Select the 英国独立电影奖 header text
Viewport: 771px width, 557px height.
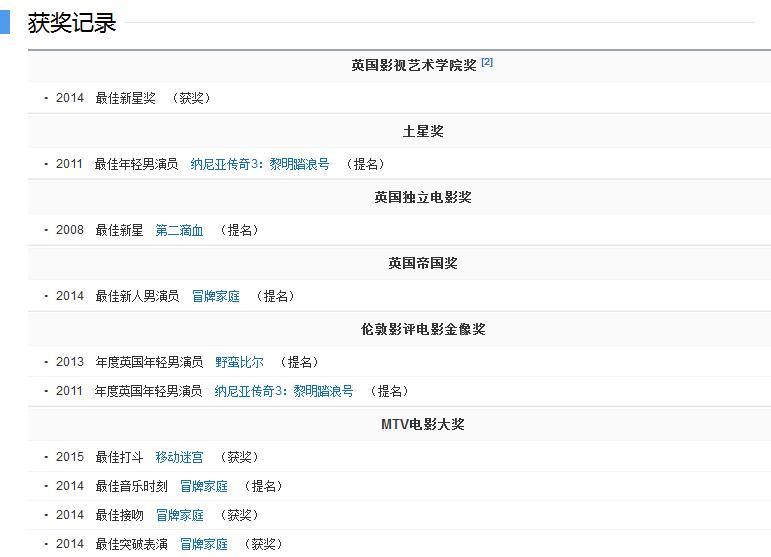pos(423,197)
